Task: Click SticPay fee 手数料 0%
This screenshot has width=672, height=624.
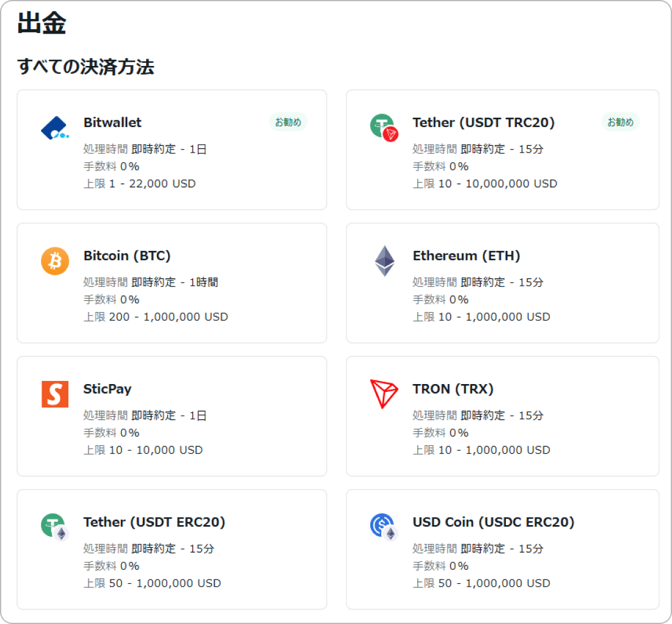Action: [x=111, y=433]
